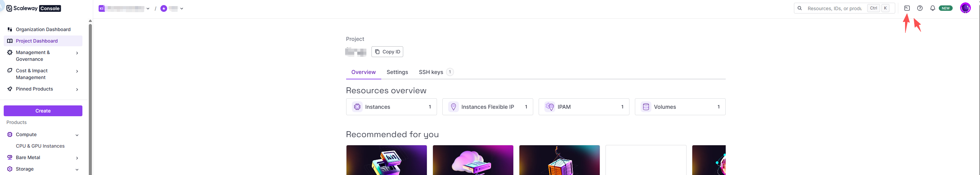Expand the project selector dropdown

coord(182,8)
